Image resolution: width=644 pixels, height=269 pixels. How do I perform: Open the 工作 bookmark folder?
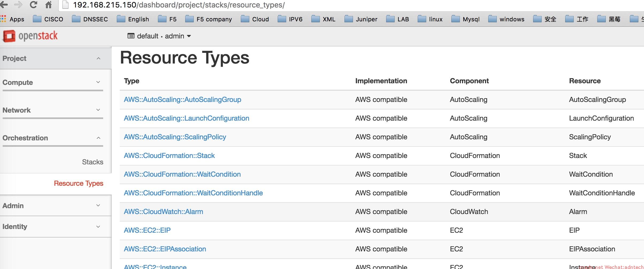[x=577, y=19]
